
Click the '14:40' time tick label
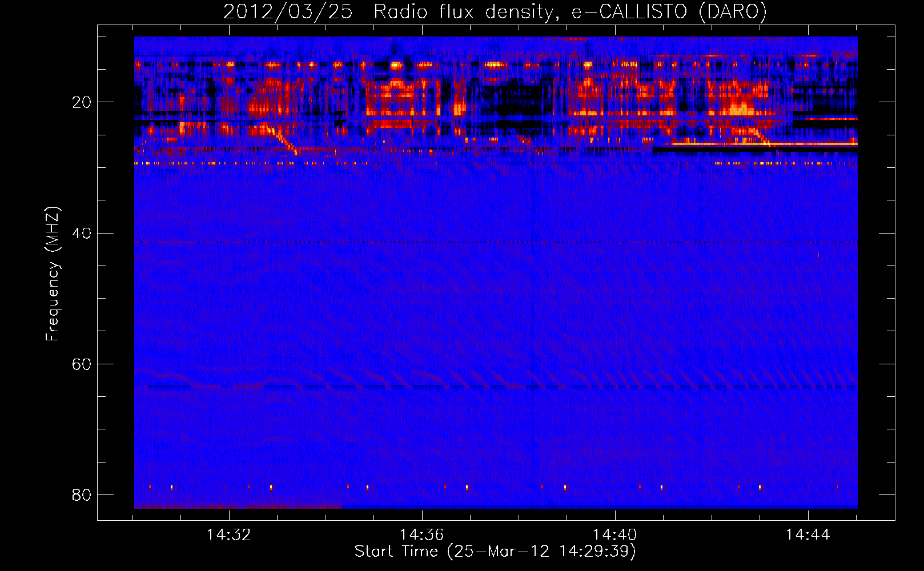[x=614, y=535]
